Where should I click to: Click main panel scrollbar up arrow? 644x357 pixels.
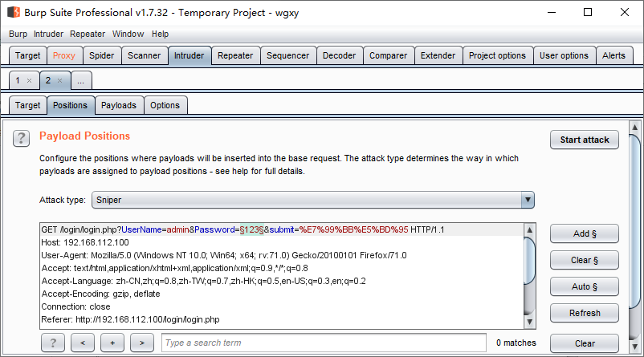[634, 128]
